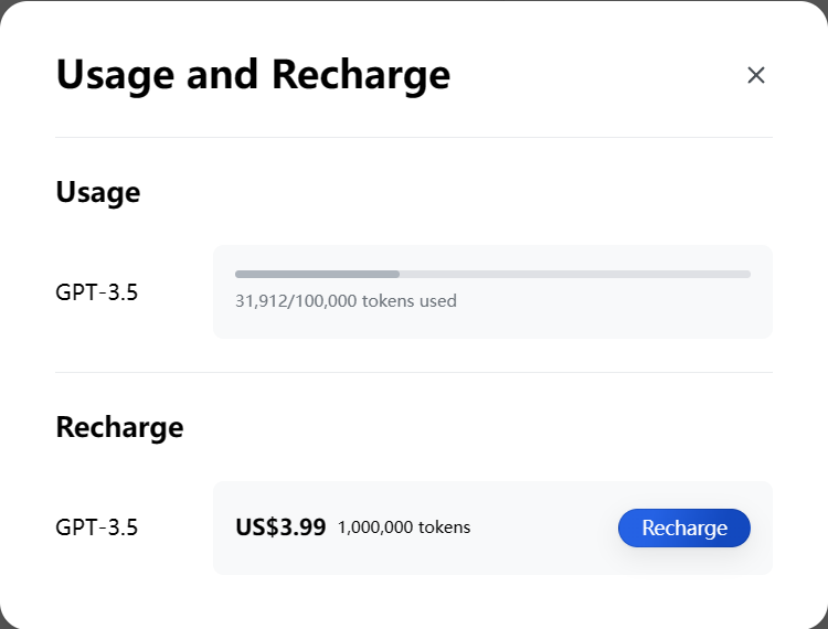Click the Recharge section heading
Viewport: 828px width, 629px height.
pyautogui.click(x=119, y=427)
